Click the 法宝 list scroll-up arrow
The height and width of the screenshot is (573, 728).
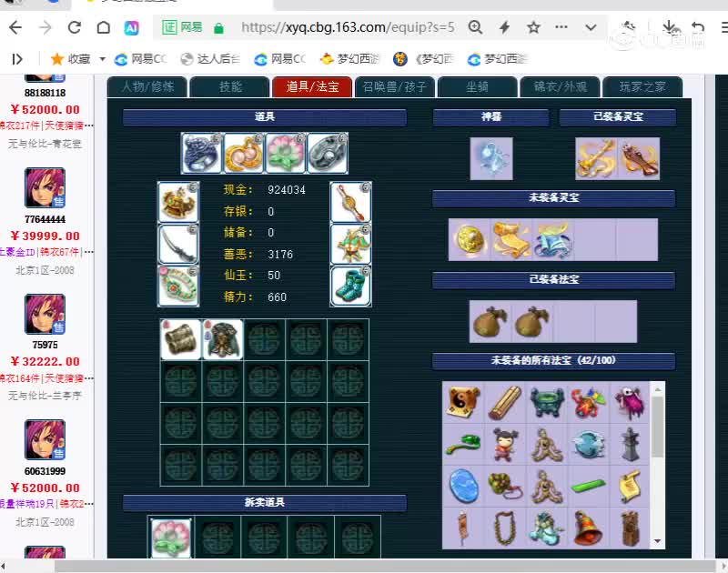[x=657, y=389]
